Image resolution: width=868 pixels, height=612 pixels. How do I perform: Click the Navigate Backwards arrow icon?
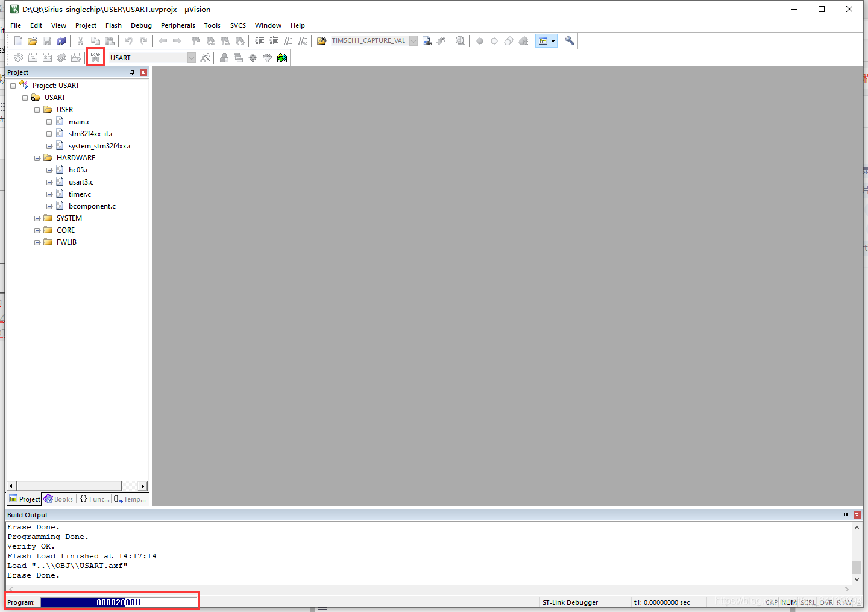(163, 41)
